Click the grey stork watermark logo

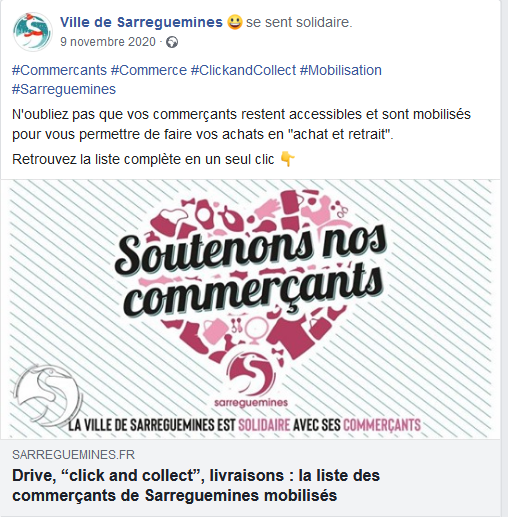coord(48,395)
